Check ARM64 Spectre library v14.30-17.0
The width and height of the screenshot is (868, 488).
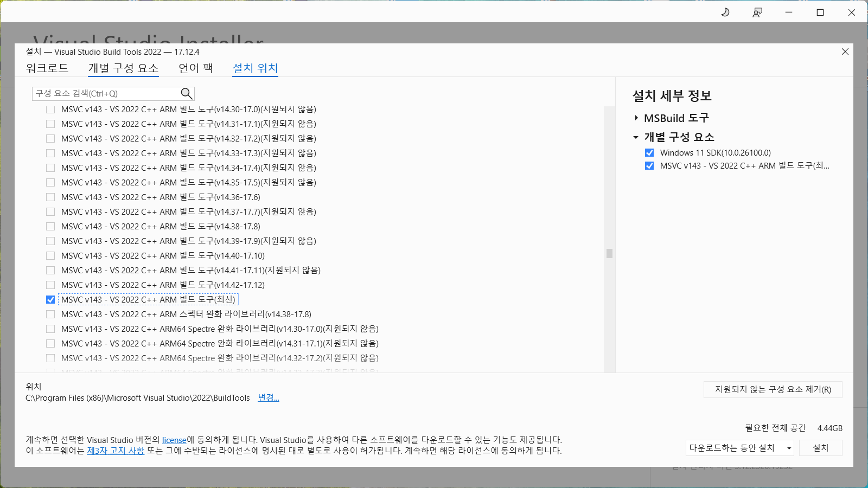[50, 329]
